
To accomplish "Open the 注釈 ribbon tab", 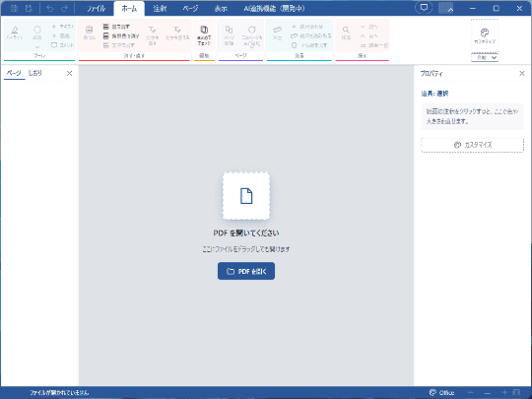I will pos(160,9).
